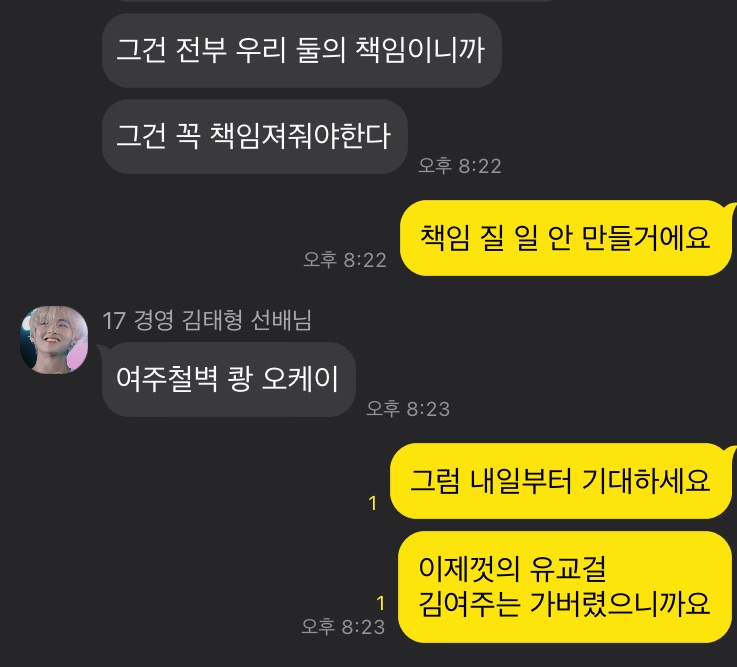Select the message 그건 꼭 책임져줘야한다
The image size is (737, 667).
[255, 136]
